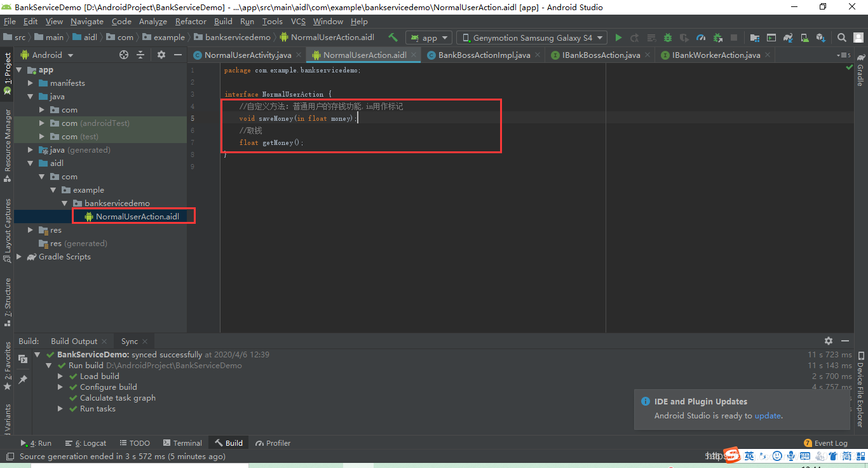Click the Toggle view icon above the pin
The height and width of the screenshot is (468, 868).
[x=23, y=359]
